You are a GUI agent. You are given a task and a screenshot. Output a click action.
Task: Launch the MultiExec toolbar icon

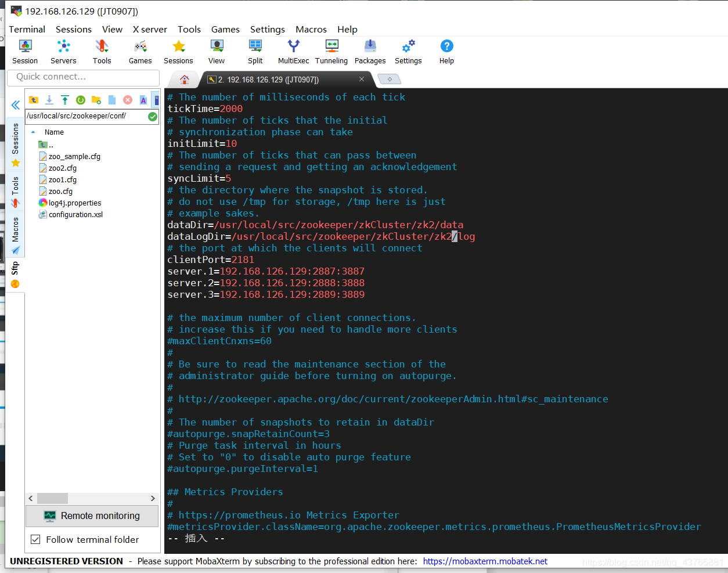(x=293, y=52)
